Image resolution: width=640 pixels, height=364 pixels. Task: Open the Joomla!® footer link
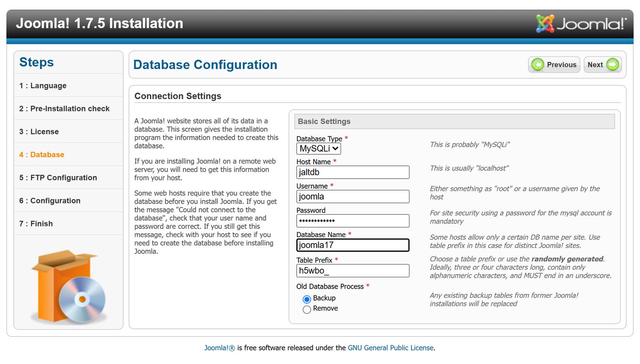[x=219, y=348]
